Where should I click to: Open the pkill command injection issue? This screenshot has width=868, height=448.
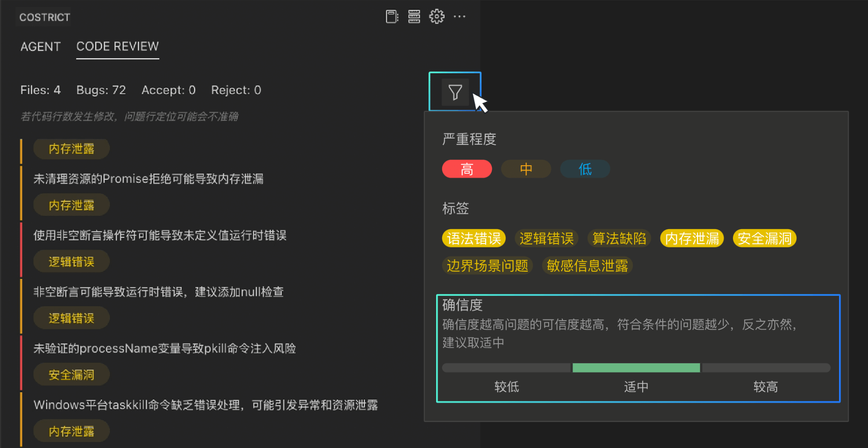point(164,348)
